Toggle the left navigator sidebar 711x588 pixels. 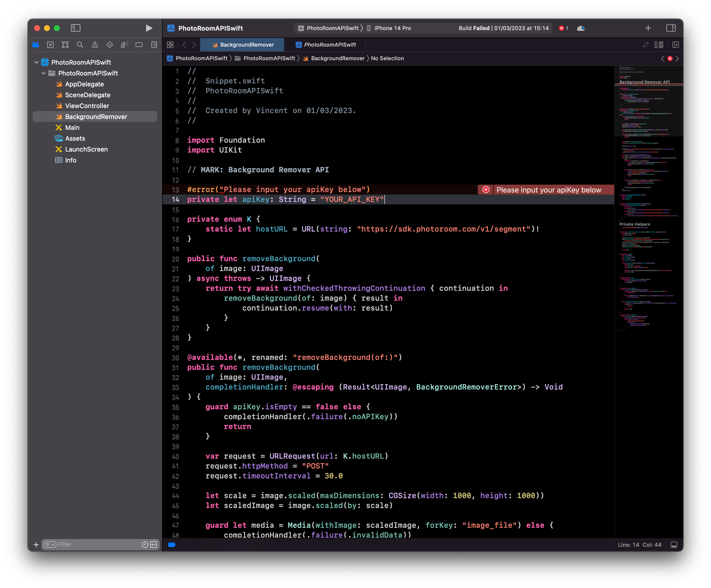point(75,28)
